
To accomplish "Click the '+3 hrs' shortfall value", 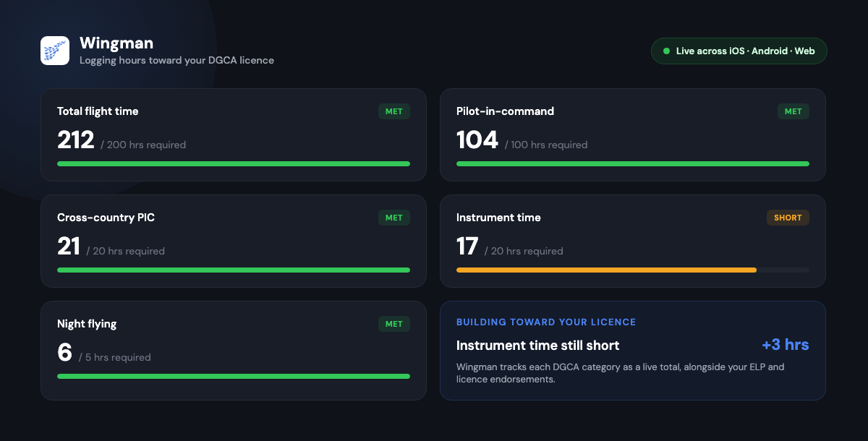I will coord(786,345).
